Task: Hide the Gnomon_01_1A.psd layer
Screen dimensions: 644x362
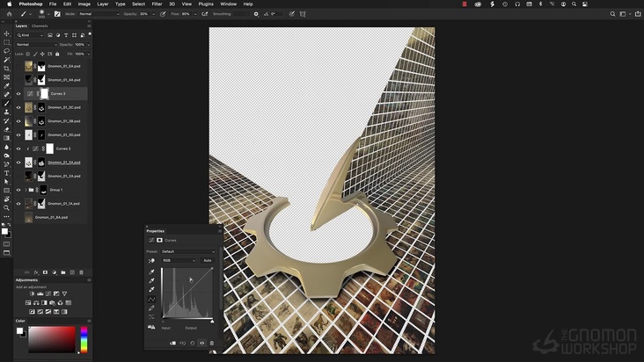Action: (18, 204)
